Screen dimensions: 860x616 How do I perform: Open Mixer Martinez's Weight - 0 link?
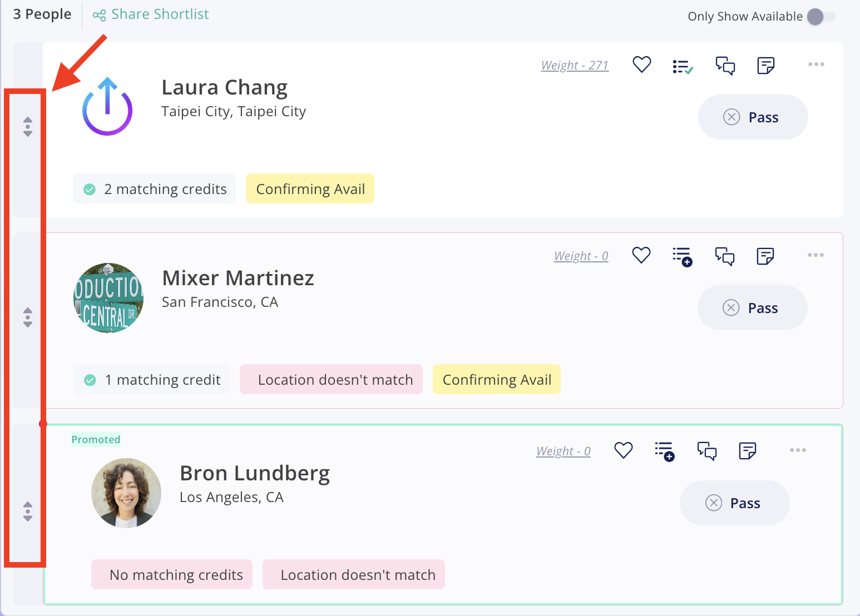[581, 256]
